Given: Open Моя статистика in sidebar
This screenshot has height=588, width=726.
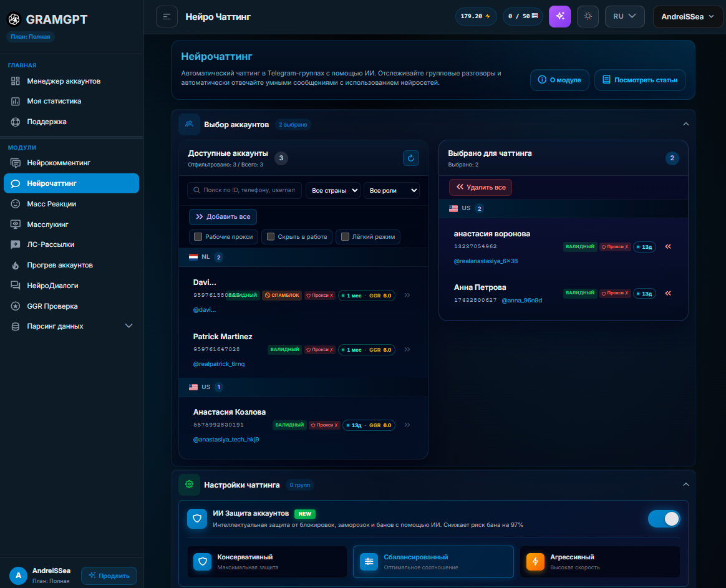Looking at the screenshot, I should point(71,101).
